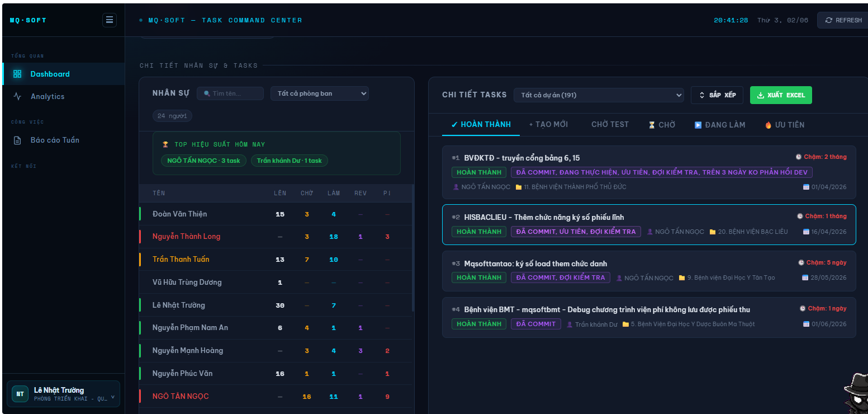868x414 pixels.
Task: Click the trophy icon in Top hiệu suất
Action: click(x=165, y=144)
